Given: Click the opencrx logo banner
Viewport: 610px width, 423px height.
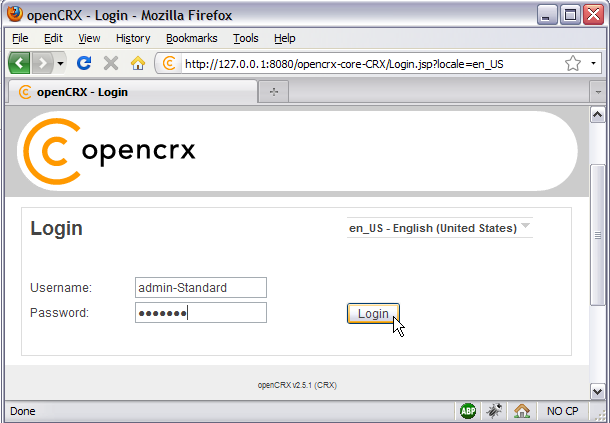Looking at the screenshot, I should pyautogui.click(x=297, y=151).
